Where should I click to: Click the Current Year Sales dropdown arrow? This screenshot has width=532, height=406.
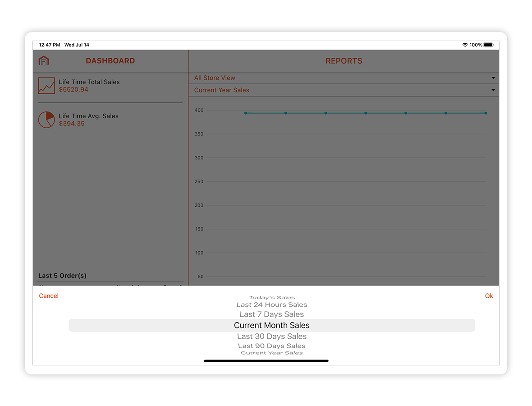pyautogui.click(x=493, y=90)
